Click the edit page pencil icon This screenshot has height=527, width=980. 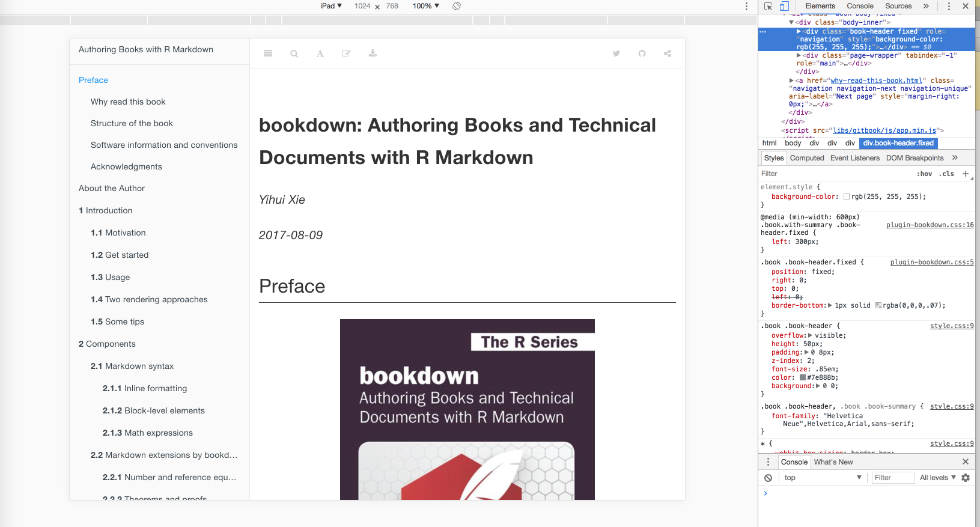click(346, 53)
